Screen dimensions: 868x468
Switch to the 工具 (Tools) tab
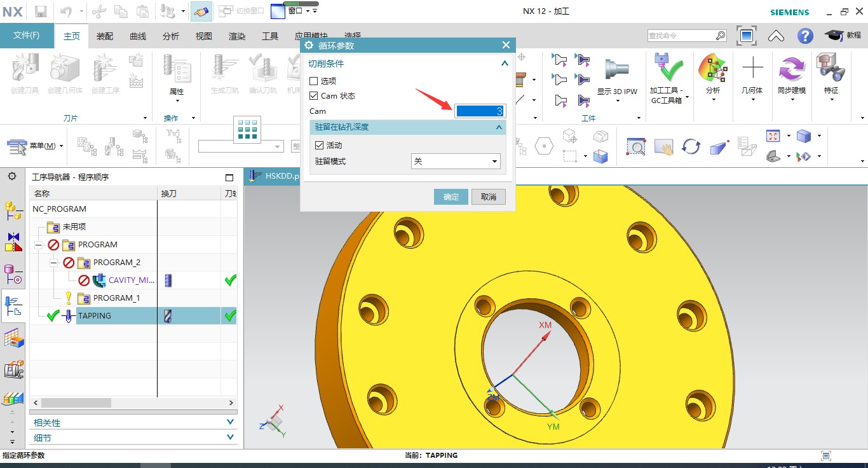(x=270, y=36)
